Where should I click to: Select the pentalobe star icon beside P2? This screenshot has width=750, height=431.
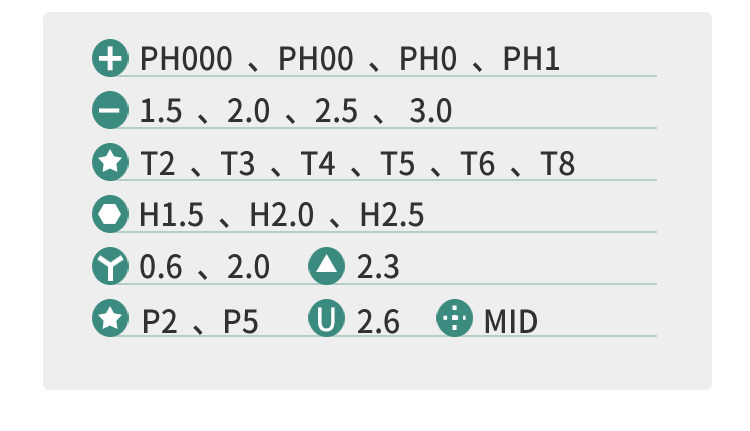[110, 320]
